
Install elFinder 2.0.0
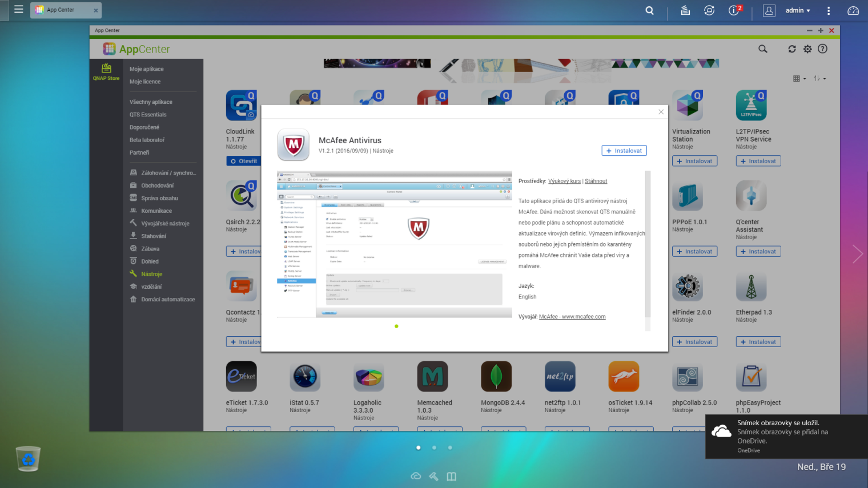[x=694, y=342]
